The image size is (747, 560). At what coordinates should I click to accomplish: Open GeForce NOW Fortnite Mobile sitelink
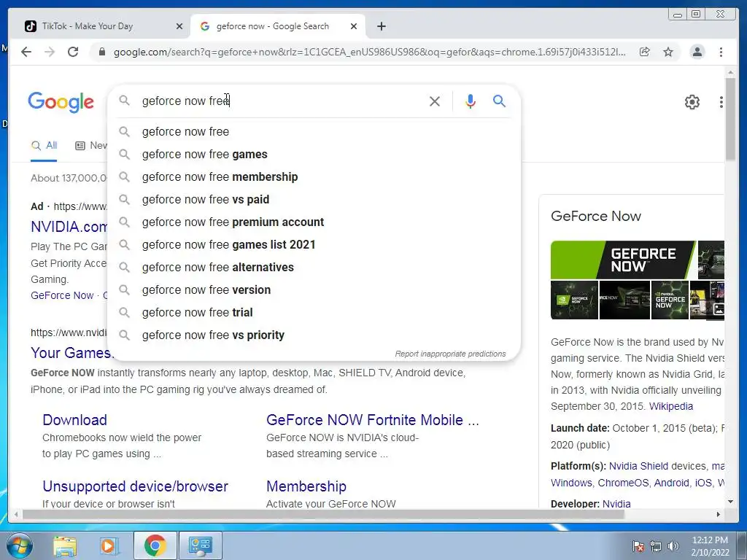[373, 419]
